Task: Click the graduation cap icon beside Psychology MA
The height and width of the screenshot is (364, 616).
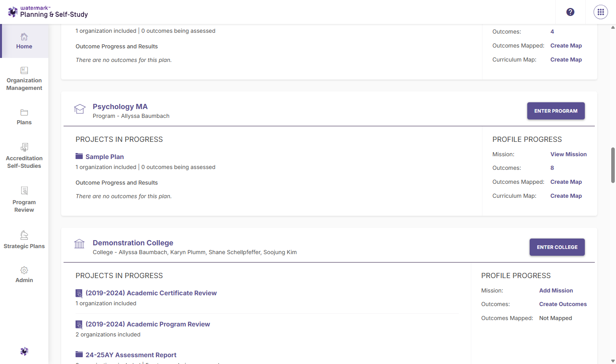Action: [80, 109]
